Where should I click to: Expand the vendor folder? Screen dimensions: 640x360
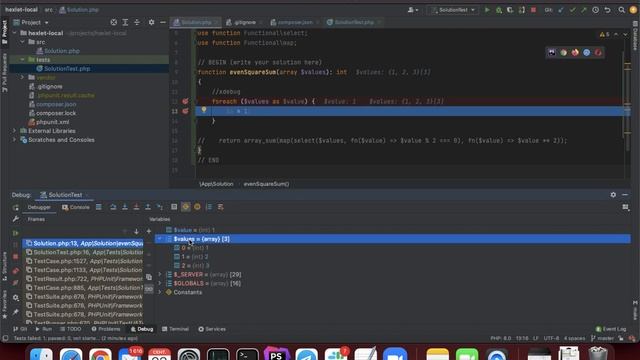(23, 78)
